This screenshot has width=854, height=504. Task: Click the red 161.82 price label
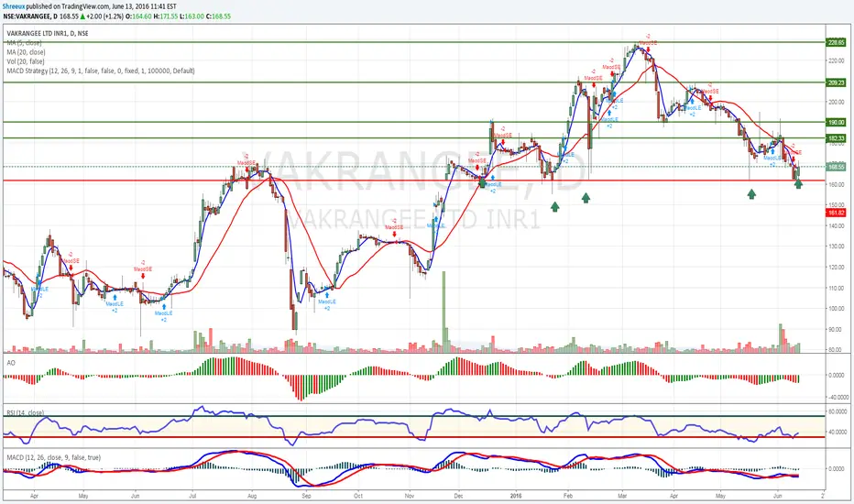point(836,213)
